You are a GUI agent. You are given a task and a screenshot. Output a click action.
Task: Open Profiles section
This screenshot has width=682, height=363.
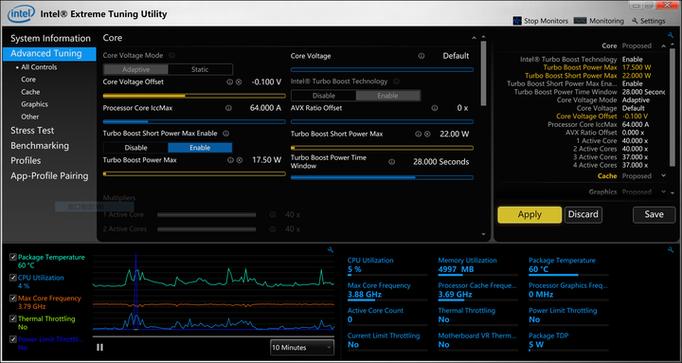pos(26,161)
